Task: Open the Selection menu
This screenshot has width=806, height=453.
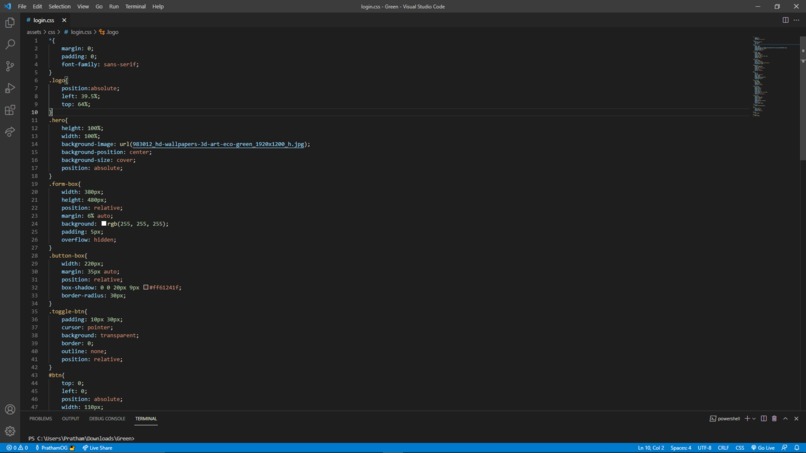Action: tap(60, 7)
